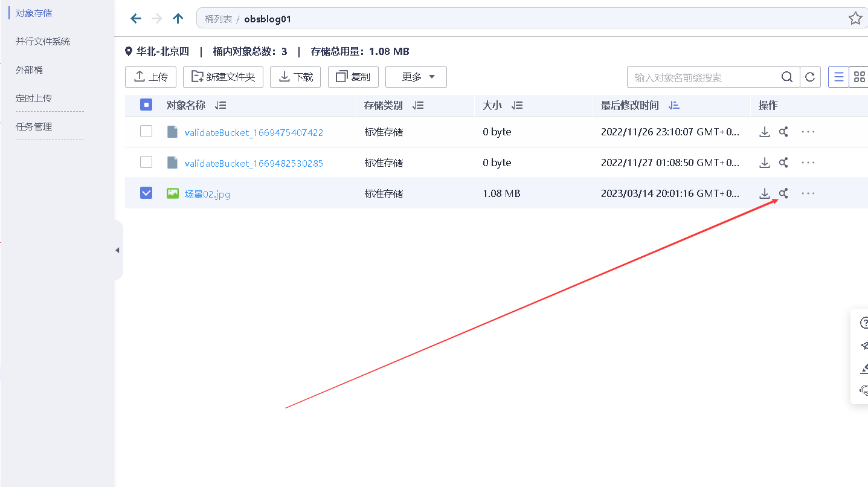Sort by 存储类别 column

coord(418,105)
